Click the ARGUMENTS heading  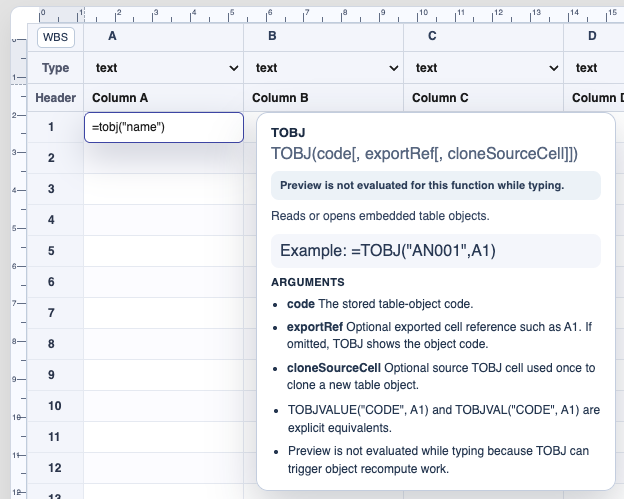(308, 282)
